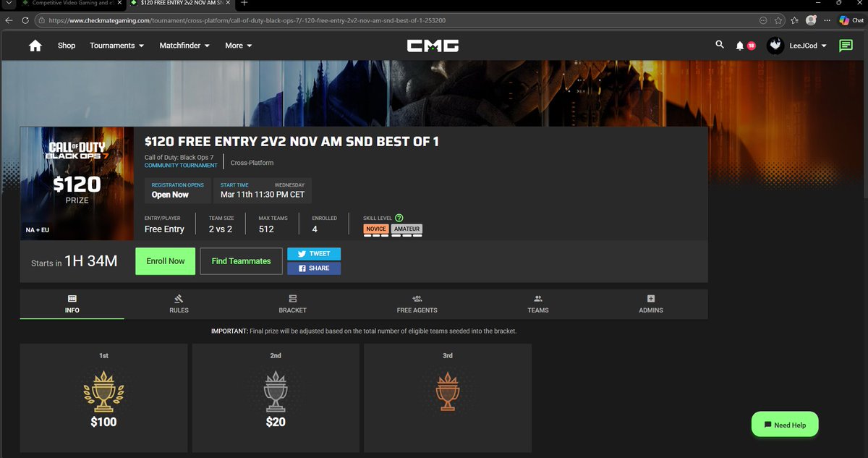Image resolution: width=868 pixels, height=458 pixels.
Task: Switch to the TEAMS tab
Action: (x=537, y=304)
